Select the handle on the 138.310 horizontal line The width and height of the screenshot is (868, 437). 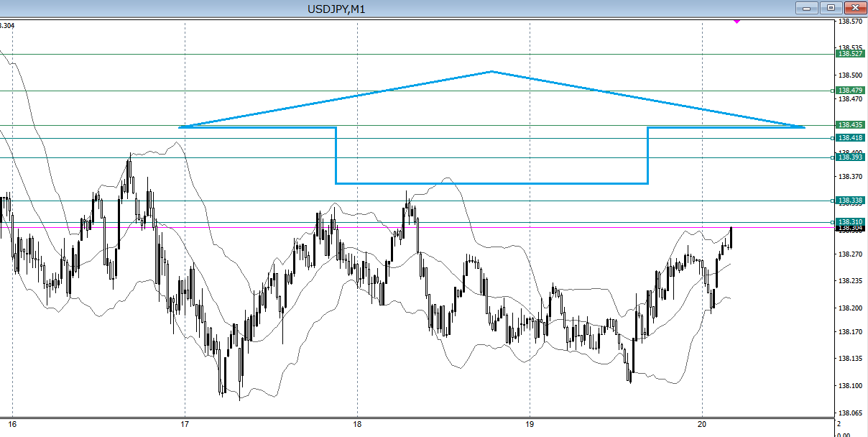pos(833,221)
